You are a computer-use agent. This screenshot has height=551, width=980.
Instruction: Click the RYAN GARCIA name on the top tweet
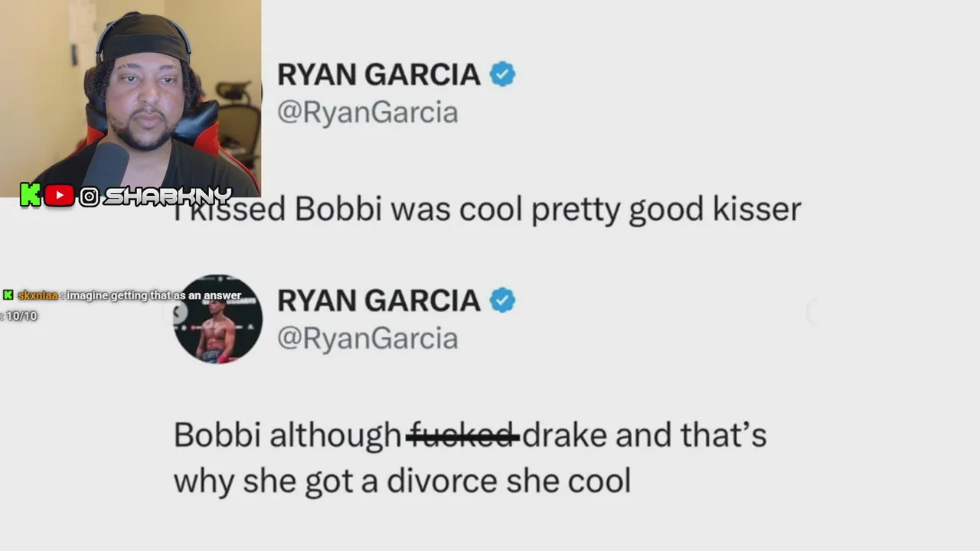[379, 74]
